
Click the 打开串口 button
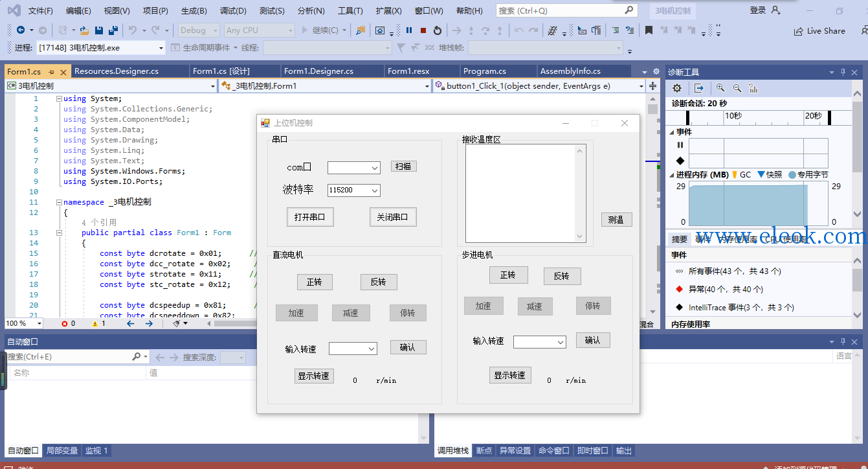click(x=310, y=217)
